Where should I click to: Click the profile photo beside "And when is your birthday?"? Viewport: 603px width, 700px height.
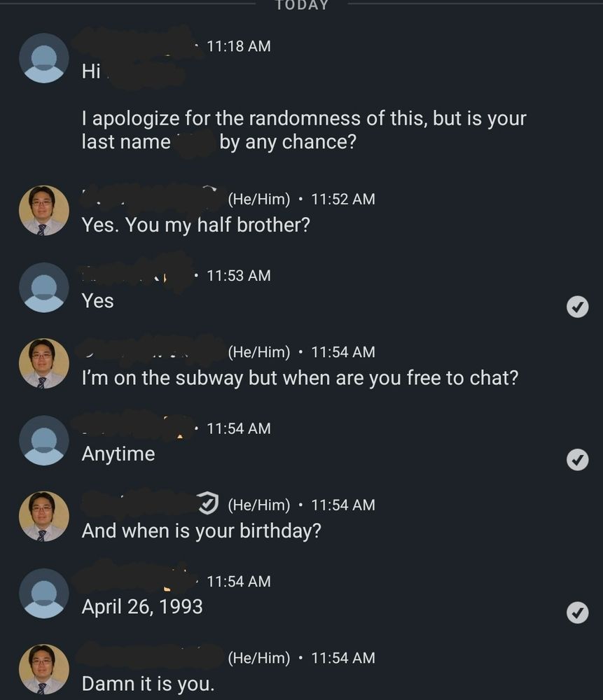(x=44, y=517)
